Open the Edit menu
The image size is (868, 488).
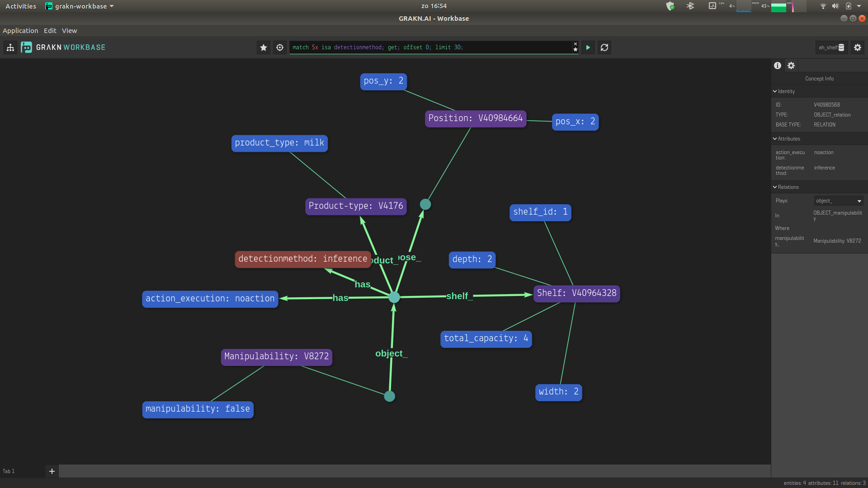click(49, 30)
